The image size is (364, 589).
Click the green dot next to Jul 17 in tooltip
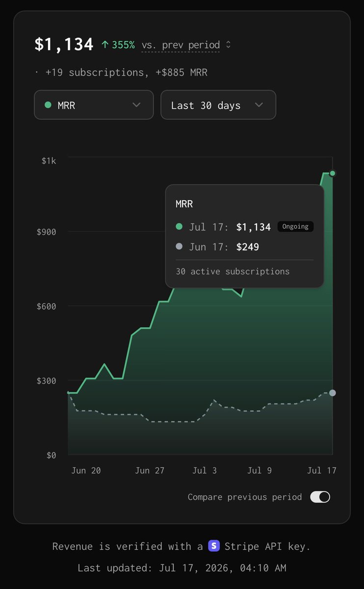[x=179, y=227]
